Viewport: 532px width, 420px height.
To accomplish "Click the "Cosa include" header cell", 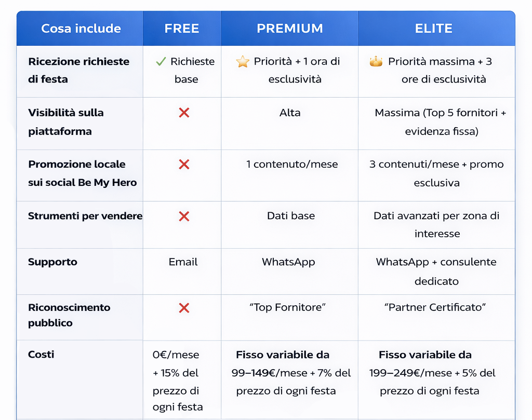I will [x=81, y=29].
